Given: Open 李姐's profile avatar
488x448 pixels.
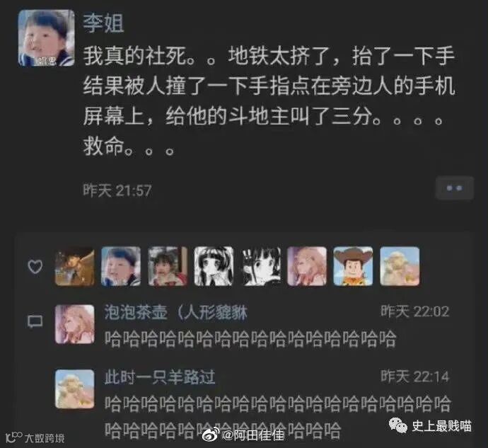Looking at the screenshot, I should [x=47, y=38].
